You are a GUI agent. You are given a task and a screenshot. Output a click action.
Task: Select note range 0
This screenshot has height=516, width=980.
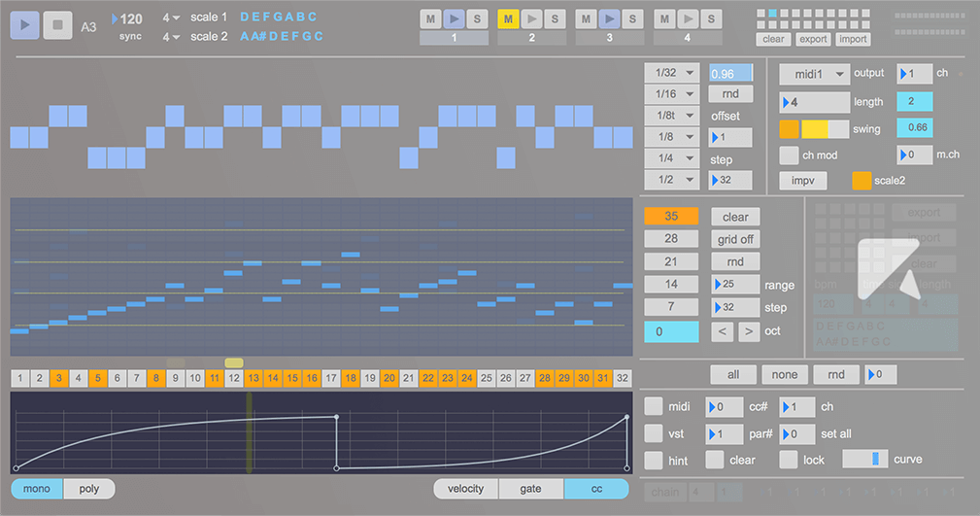pyautogui.click(x=671, y=331)
